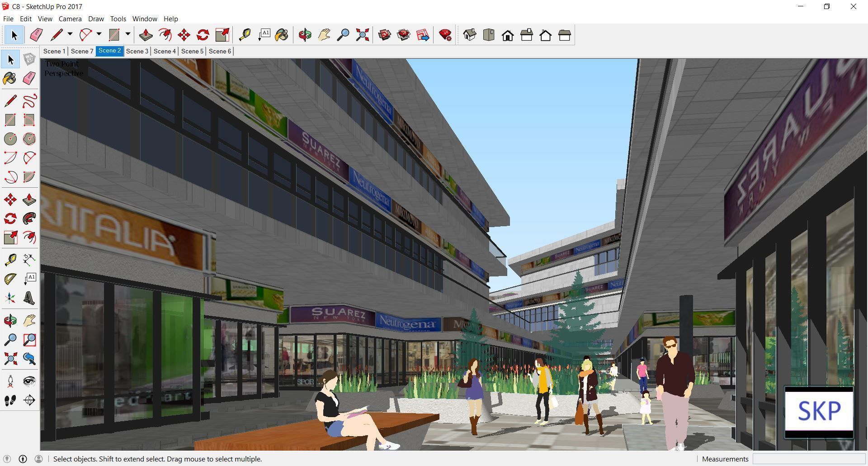Viewport: 868px width, 466px height.
Task: Select the 3D Text tool
Action: (x=29, y=298)
